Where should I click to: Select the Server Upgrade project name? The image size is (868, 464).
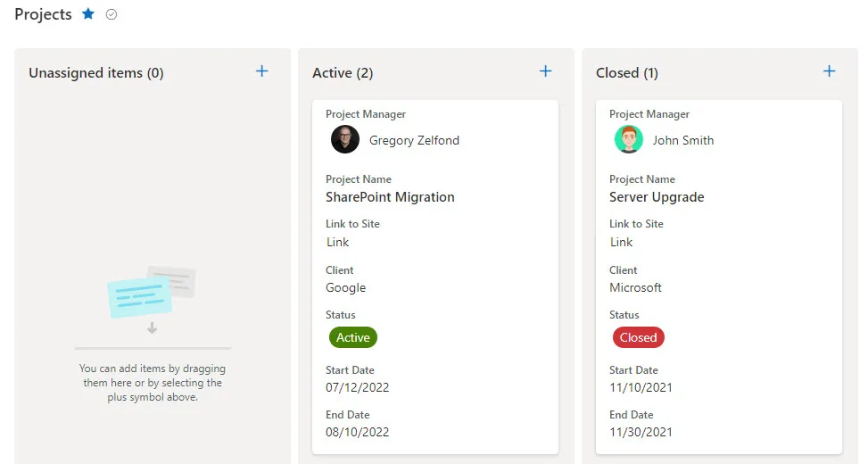(x=657, y=197)
